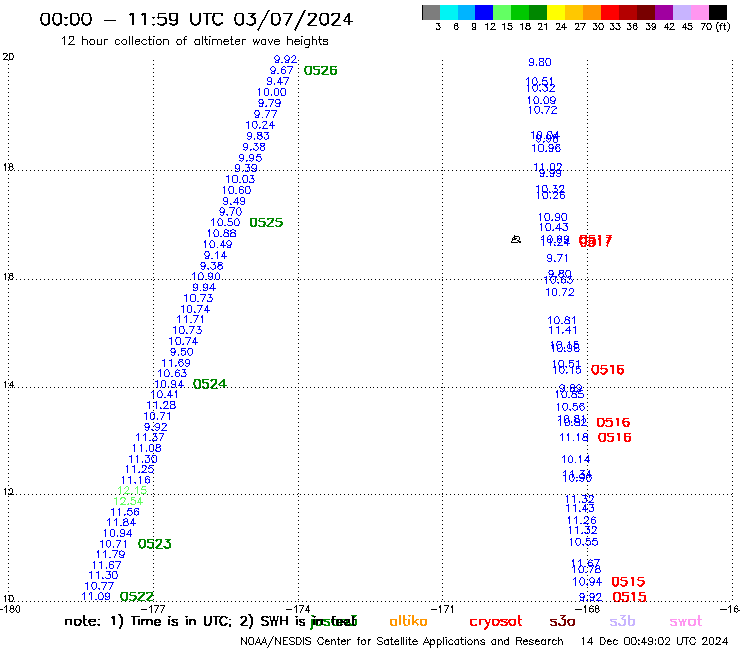Image resolution: width=740 pixels, height=650 pixels.
Task: Click wave height value 10.14 on the right track
Action: (x=575, y=459)
